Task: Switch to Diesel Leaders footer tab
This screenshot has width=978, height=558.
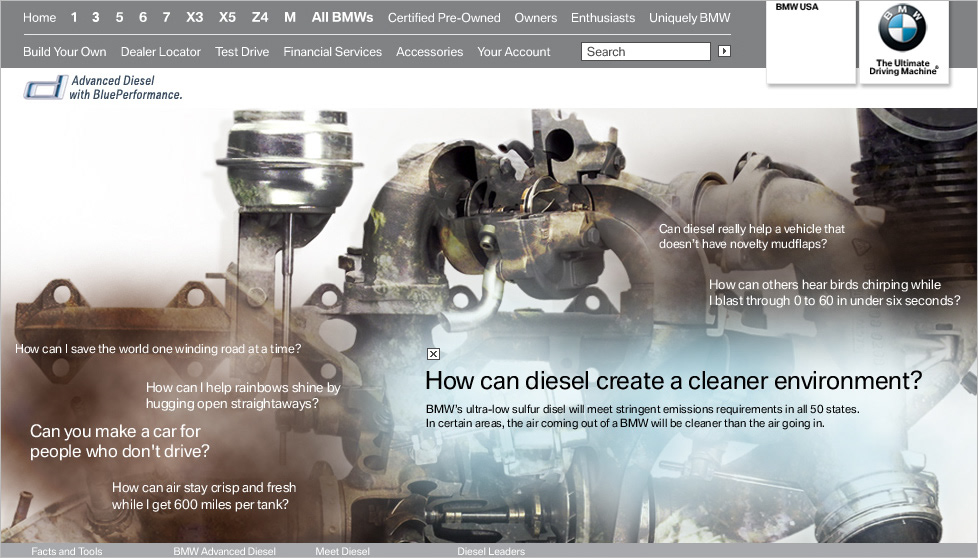Action: 491,551
